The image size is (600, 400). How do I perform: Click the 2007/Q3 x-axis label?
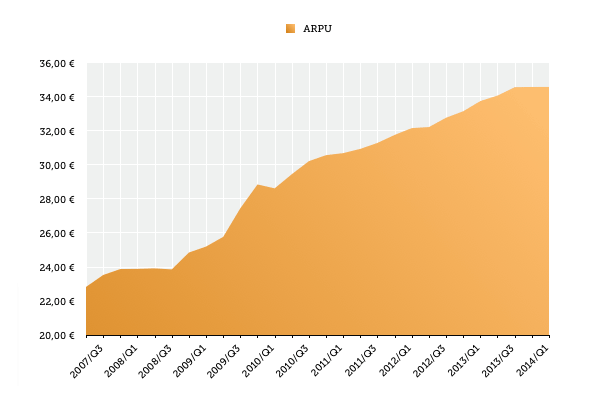[x=86, y=361]
